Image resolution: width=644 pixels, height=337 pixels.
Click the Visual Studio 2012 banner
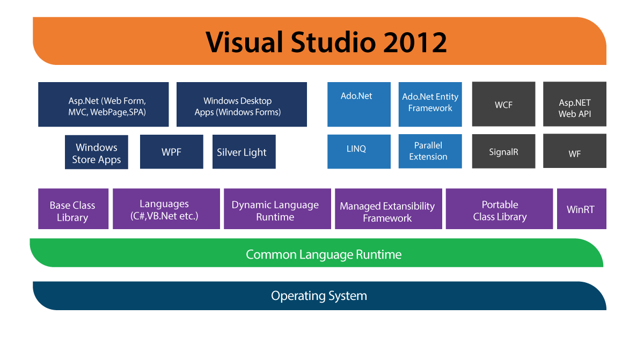click(319, 41)
